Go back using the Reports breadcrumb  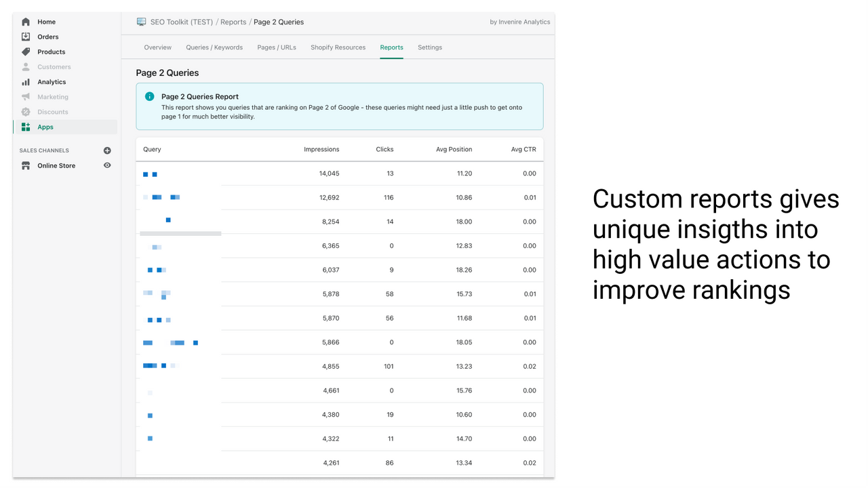tap(233, 21)
